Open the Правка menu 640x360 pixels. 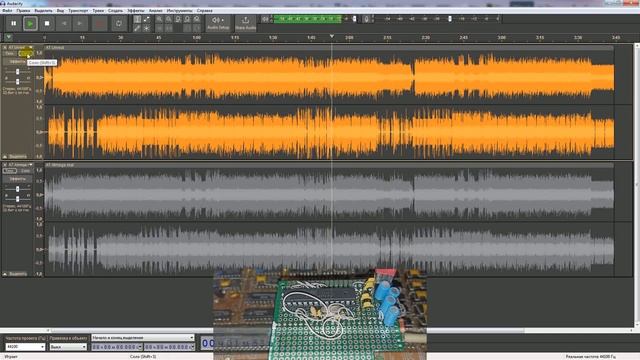pos(23,11)
